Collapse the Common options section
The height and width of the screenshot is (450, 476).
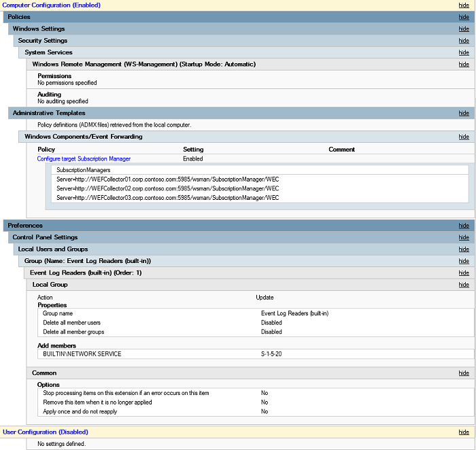coord(463,373)
